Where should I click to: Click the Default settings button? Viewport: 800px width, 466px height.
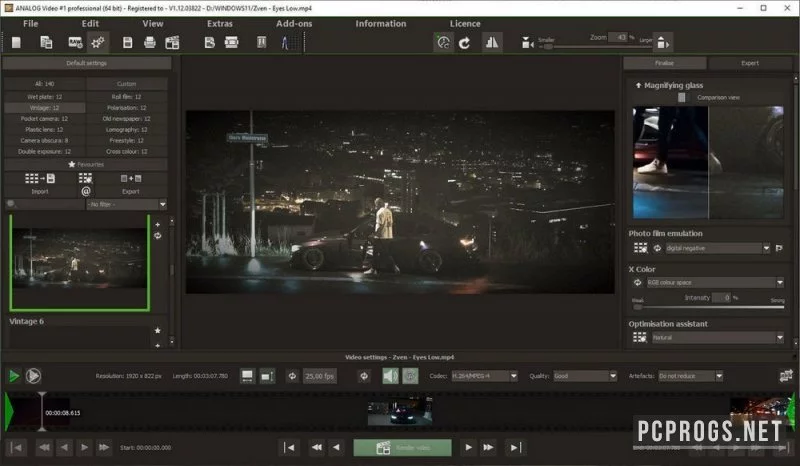87,63
